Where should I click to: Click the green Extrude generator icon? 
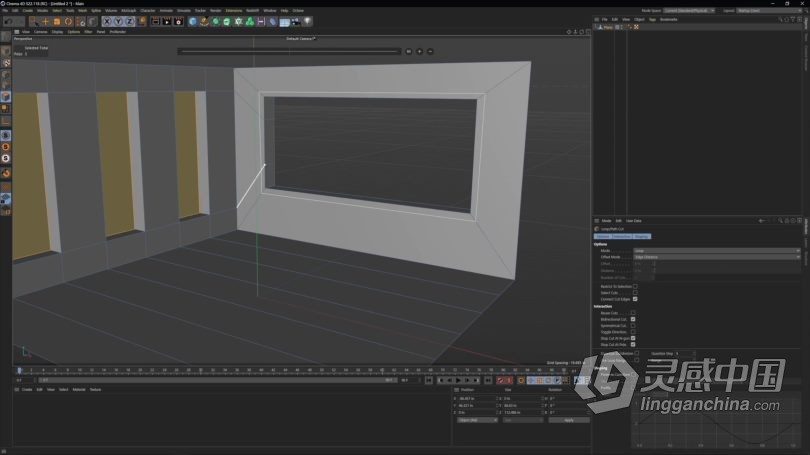click(227, 22)
